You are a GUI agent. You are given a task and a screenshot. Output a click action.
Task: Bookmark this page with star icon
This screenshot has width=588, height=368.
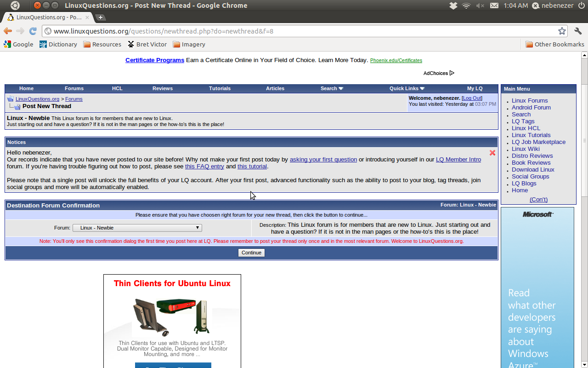(x=562, y=31)
